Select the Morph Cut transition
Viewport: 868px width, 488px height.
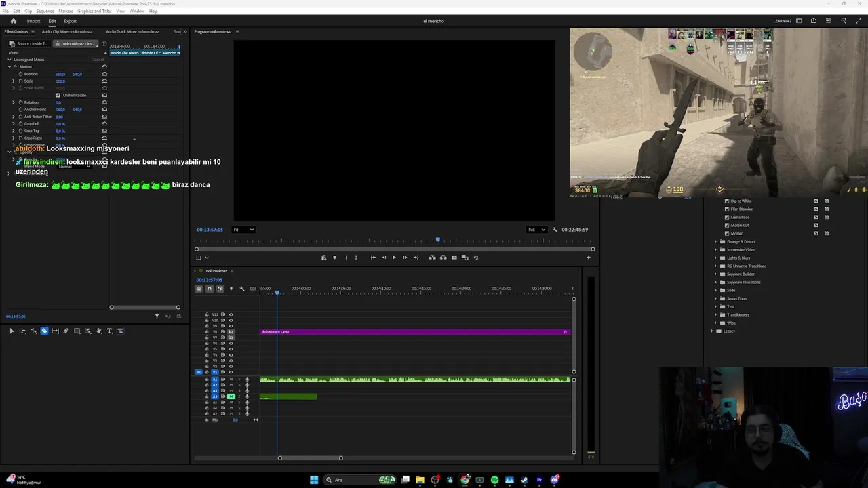pyautogui.click(x=740, y=225)
